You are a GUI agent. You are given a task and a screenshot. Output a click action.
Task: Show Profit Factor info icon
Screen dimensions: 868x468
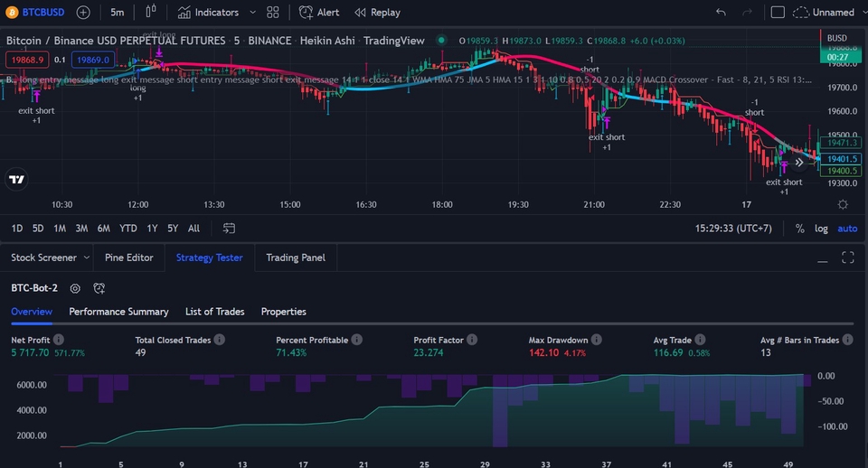coord(472,340)
